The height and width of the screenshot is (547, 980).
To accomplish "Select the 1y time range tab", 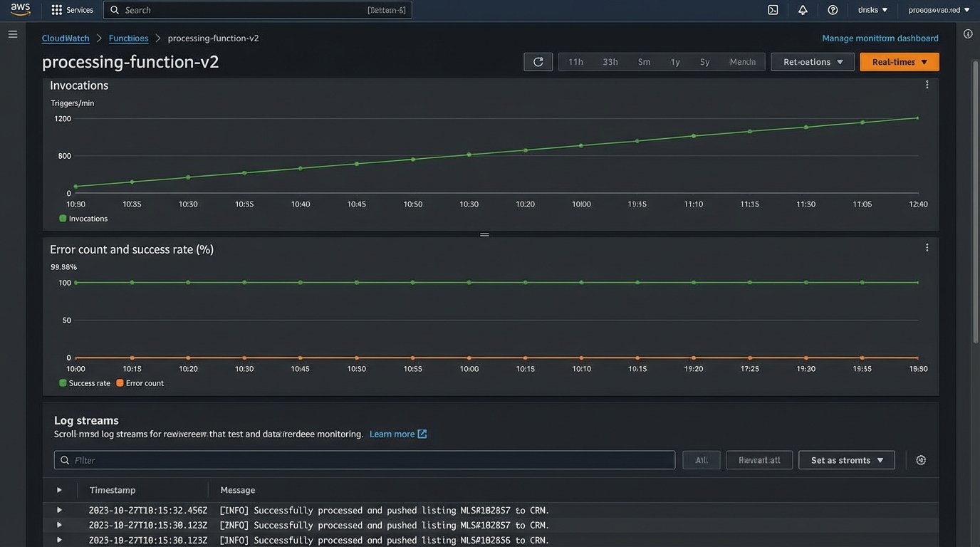I will (x=675, y=62).
